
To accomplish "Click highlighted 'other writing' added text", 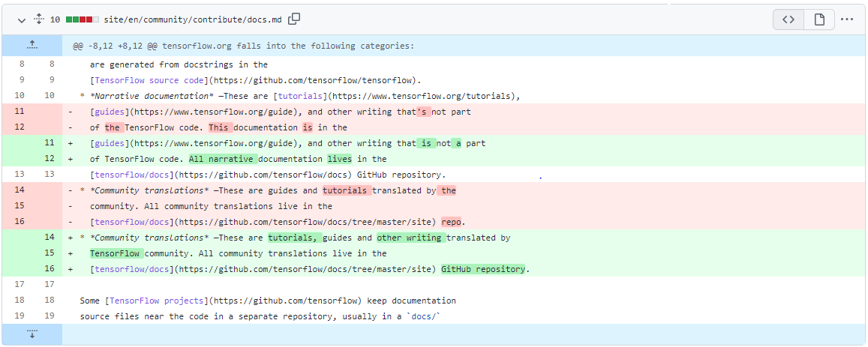I will pyautogui.click(x=411, y=238).
